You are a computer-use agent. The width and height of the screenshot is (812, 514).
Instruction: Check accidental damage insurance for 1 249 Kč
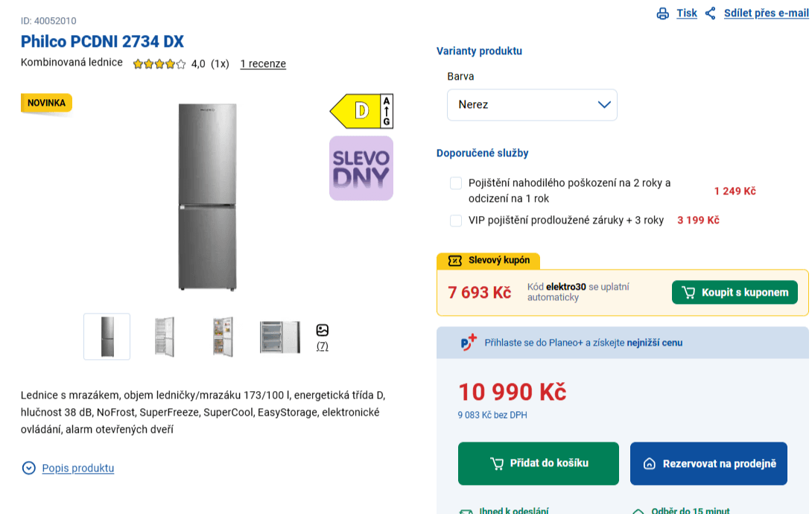click(456, 183)
